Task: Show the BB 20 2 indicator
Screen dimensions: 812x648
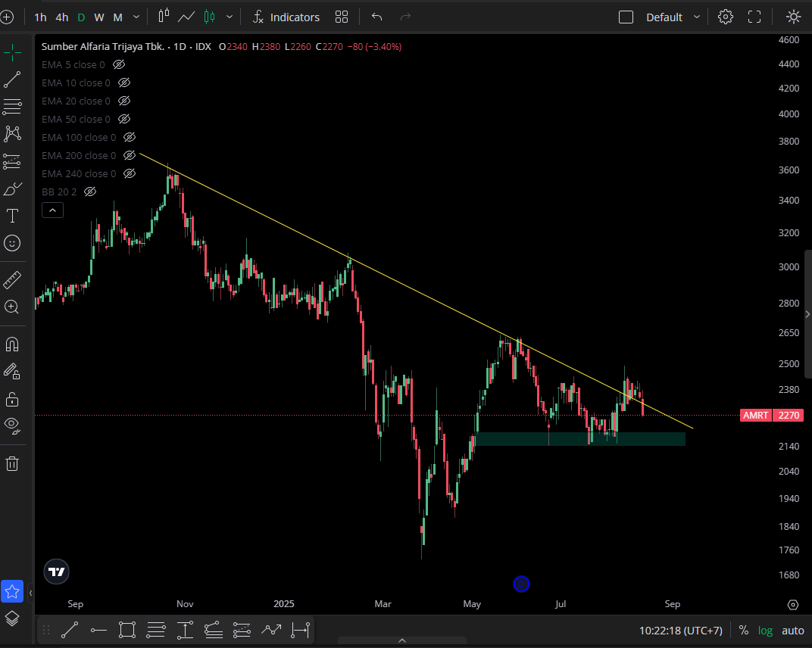Action: (x=90, y=192)
